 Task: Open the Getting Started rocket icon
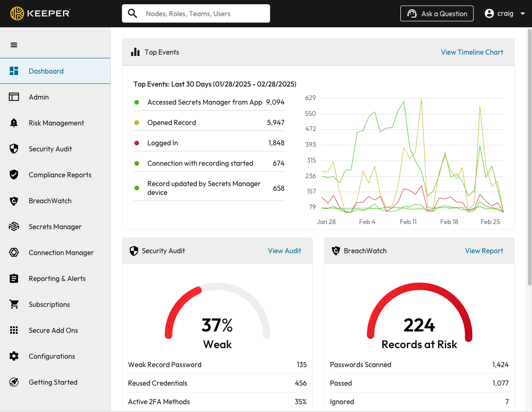click(x=14, y=382)
